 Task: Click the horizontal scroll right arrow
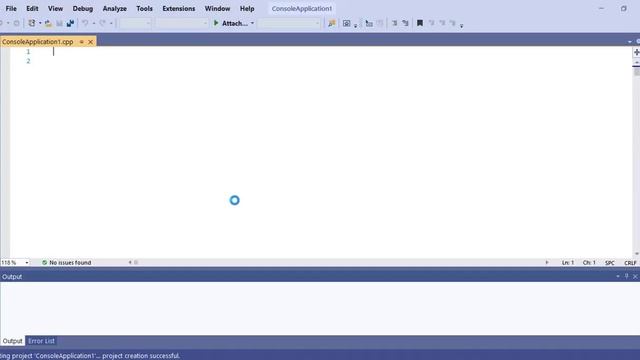click(547, 262)
